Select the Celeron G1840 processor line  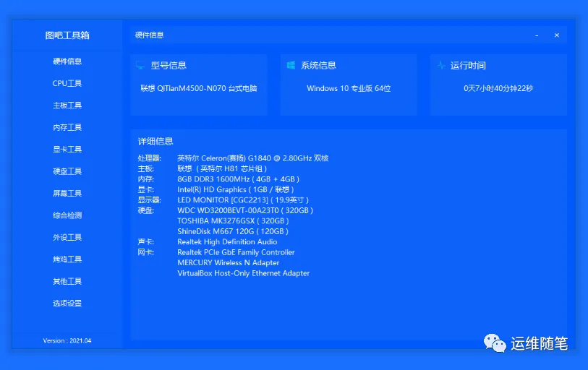pyautogui.click(x=252, y=158)
